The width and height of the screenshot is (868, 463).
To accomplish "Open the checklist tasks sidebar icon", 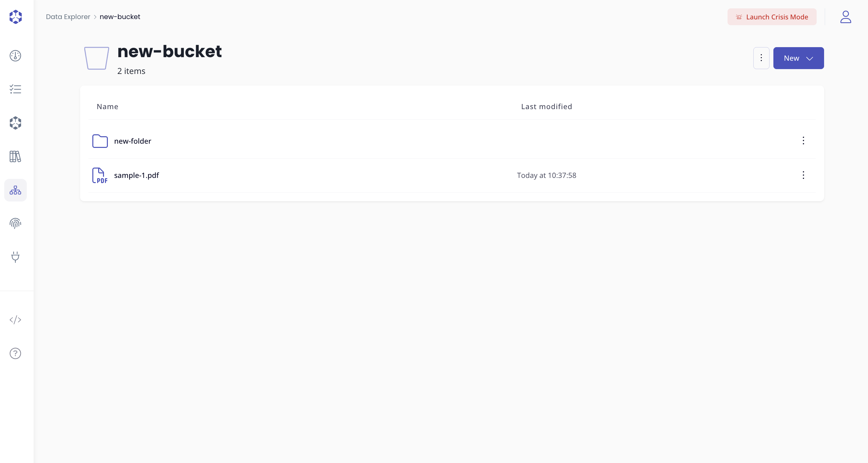I will point(15,89).
